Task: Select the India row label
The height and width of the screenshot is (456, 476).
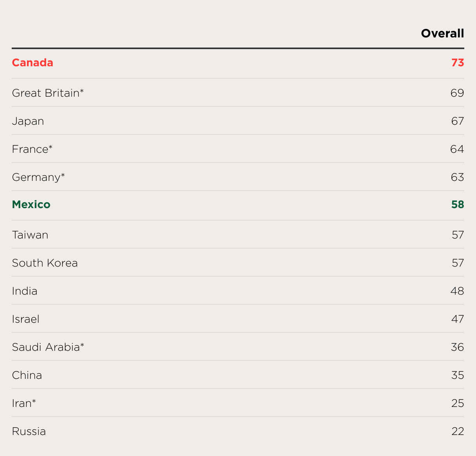Action: click(25, 291)
